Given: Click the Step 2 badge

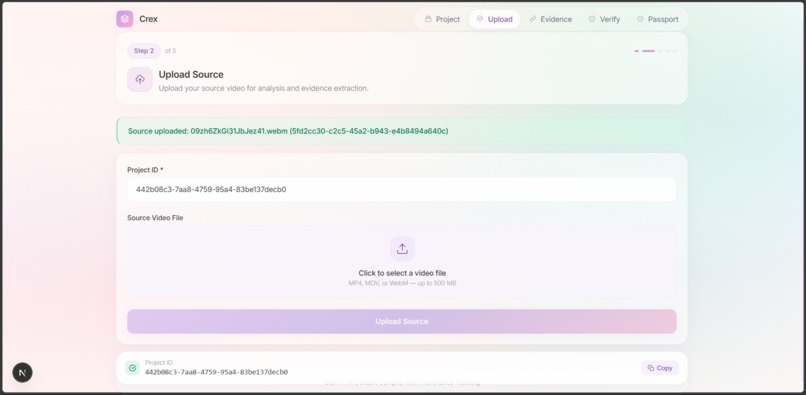Looking at the screenshot, I should coord(144,51).
